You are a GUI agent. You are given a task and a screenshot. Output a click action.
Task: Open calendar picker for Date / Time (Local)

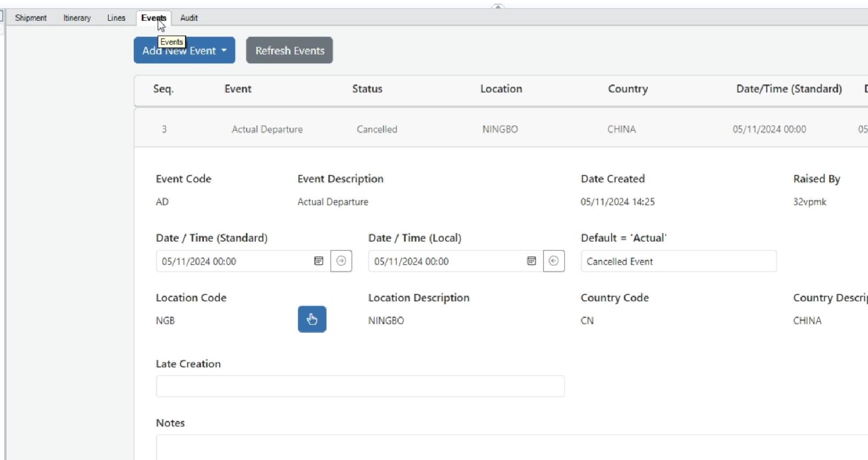click(532, 261)
